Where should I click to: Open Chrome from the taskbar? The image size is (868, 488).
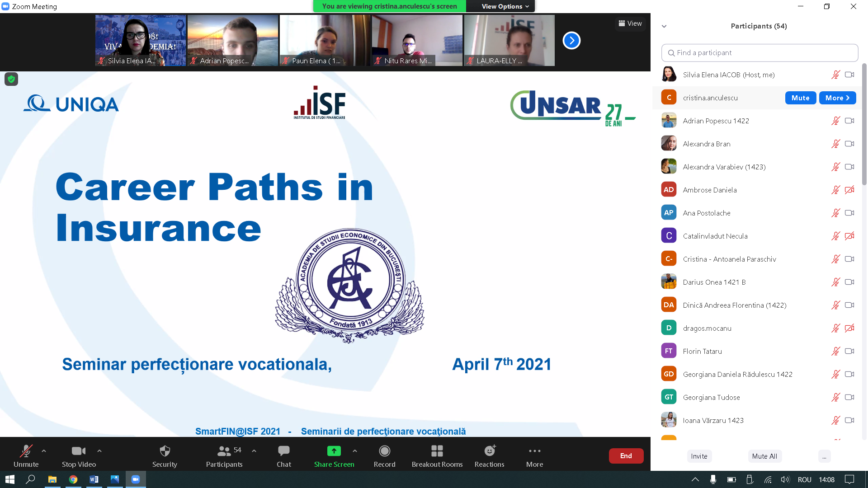click(73, 479)
